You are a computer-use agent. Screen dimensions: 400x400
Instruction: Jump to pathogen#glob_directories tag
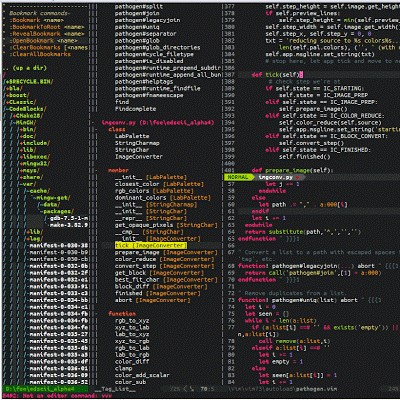[x=158, y=47]
